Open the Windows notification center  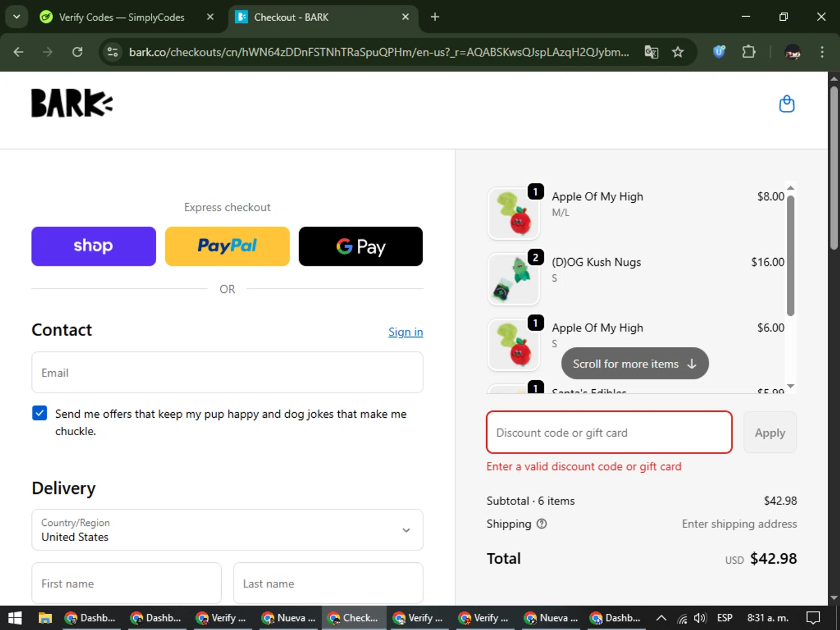[x=813, y=618]
